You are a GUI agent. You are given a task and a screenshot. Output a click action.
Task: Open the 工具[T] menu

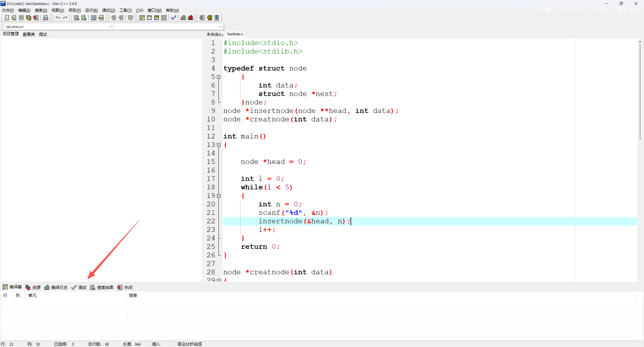click(125, 10)
